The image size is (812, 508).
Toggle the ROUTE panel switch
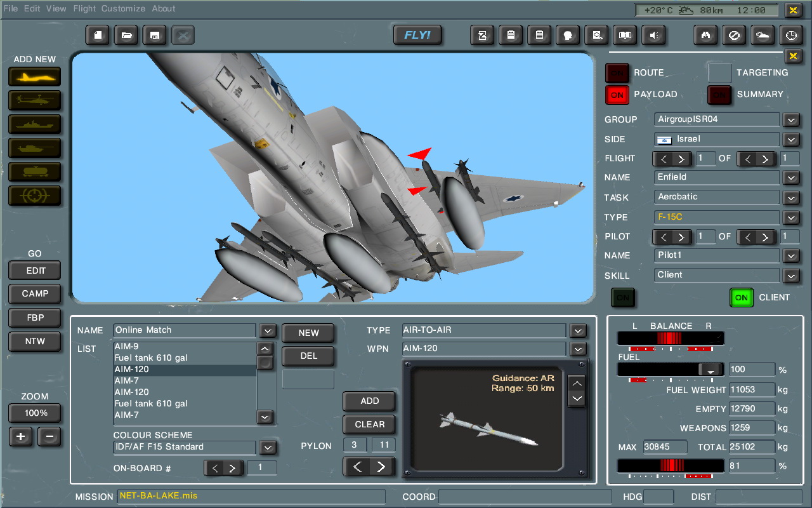click(x=617, y=73)
